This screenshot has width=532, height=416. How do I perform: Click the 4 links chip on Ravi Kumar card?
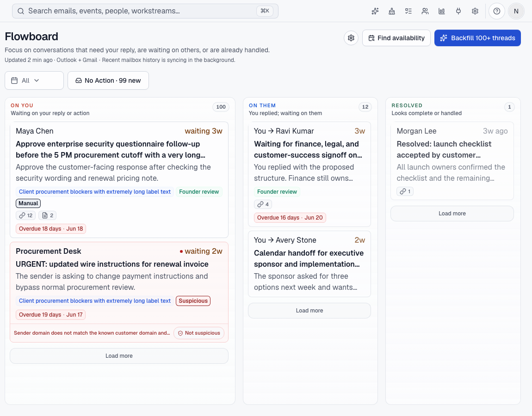tap(263, 204)
